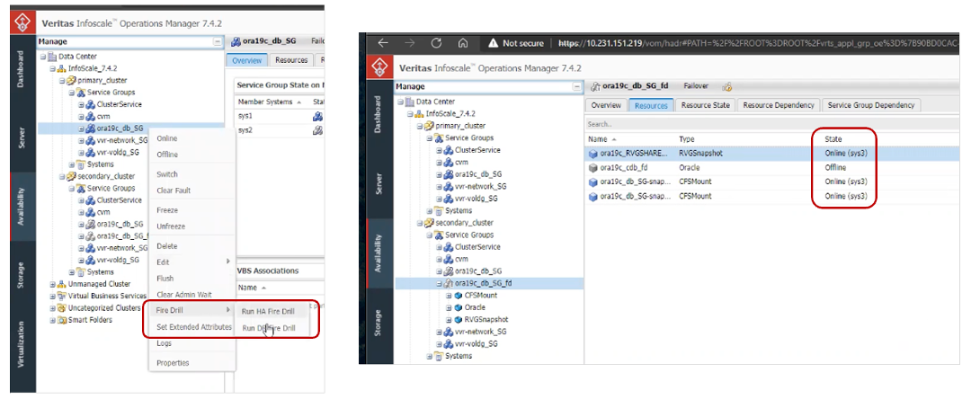The image size is (980, 399).
Task: Click InfoScale_7.4.2 icon in context-menu window tree
Action: [63, 68]
